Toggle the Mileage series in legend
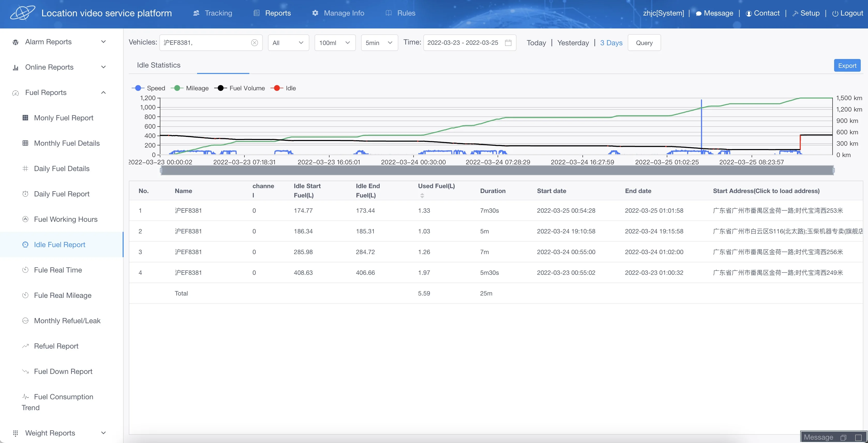 pos(190,88)
